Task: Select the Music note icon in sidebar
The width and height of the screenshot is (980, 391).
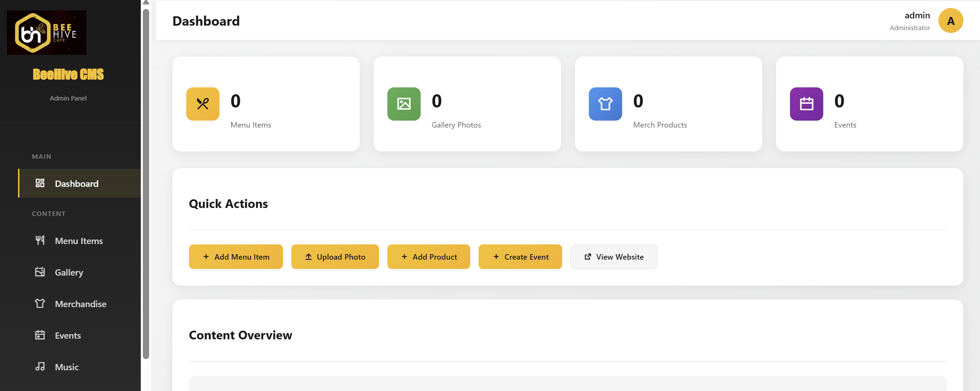Action: 40,366
